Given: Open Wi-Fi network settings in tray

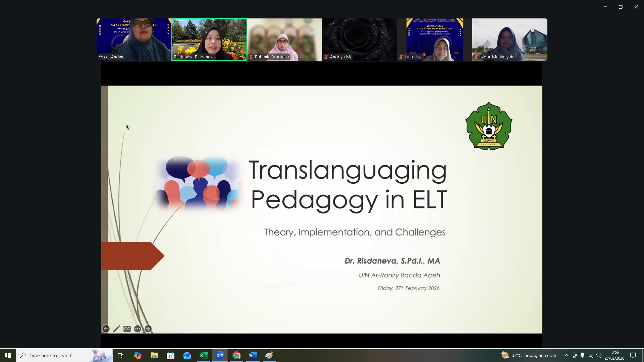Looking at the screenshot, I should pyautogui.click(x=591, y=355).
